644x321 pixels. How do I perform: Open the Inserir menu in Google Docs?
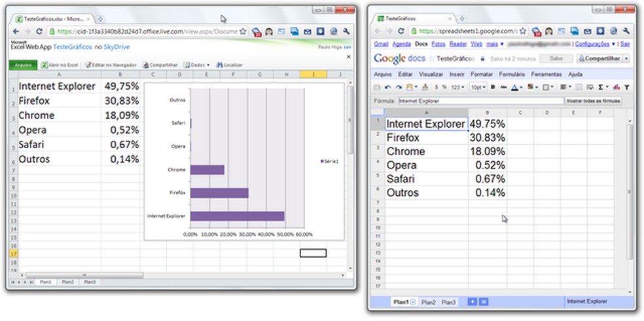[x=457, y=75]
